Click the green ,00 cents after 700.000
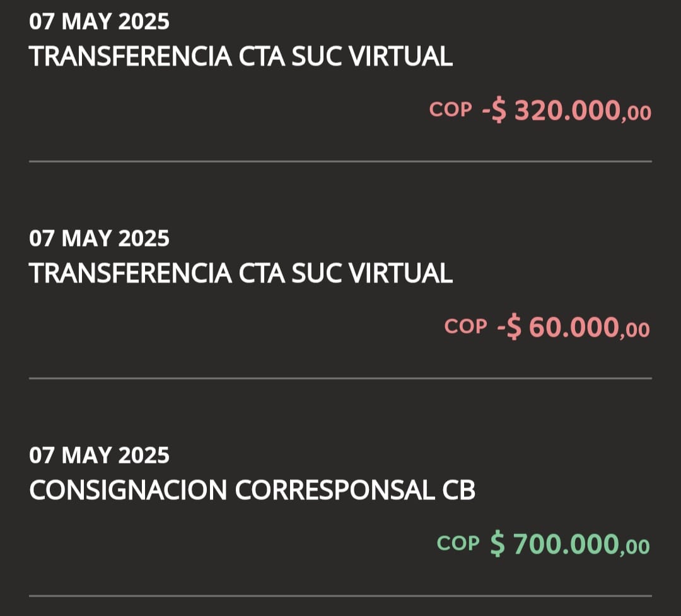The image size is (681, 616). coord(634,547)
